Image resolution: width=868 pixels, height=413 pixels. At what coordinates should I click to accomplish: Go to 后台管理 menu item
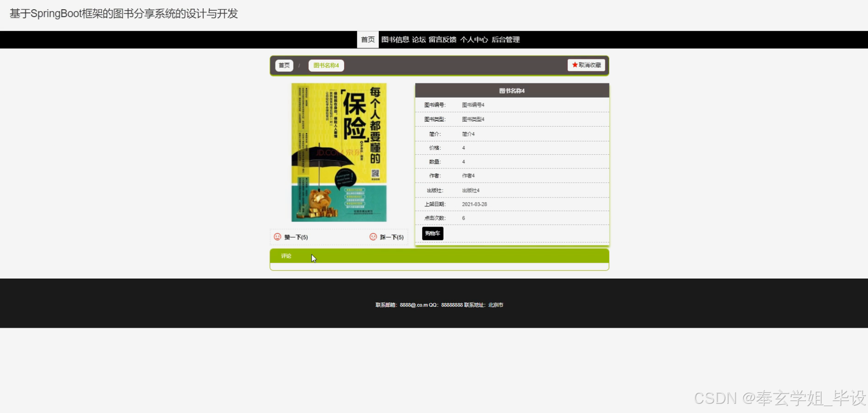[506, 40]
